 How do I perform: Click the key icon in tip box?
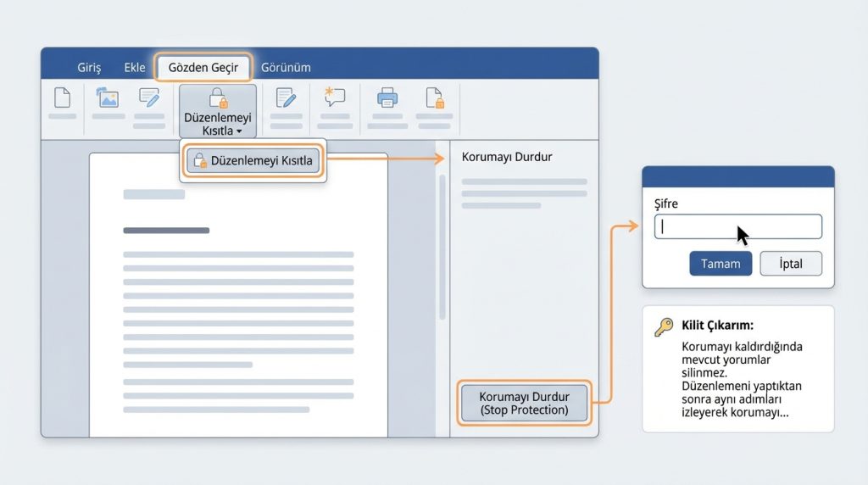(664, 327)
